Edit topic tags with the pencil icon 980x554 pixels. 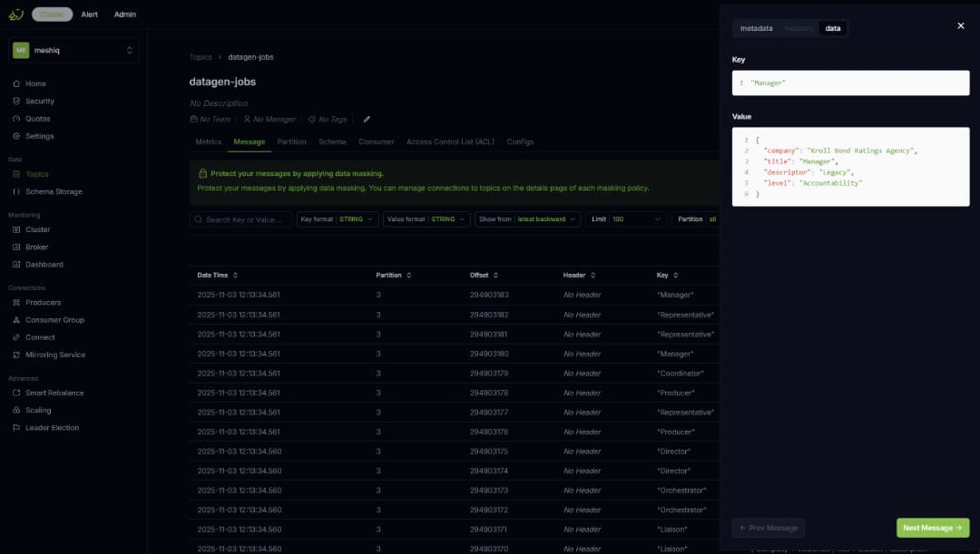(x=367, y=118)
